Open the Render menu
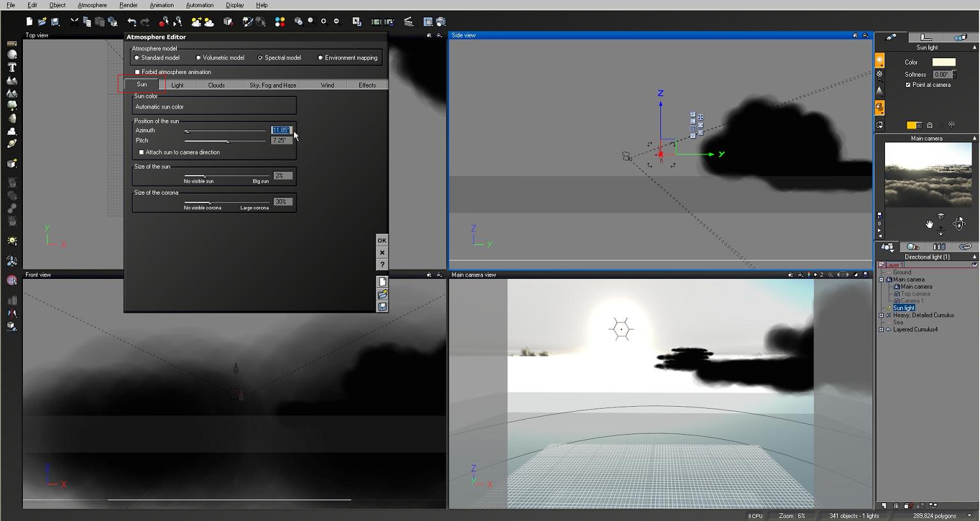980x521 pixels. (128, 5)
